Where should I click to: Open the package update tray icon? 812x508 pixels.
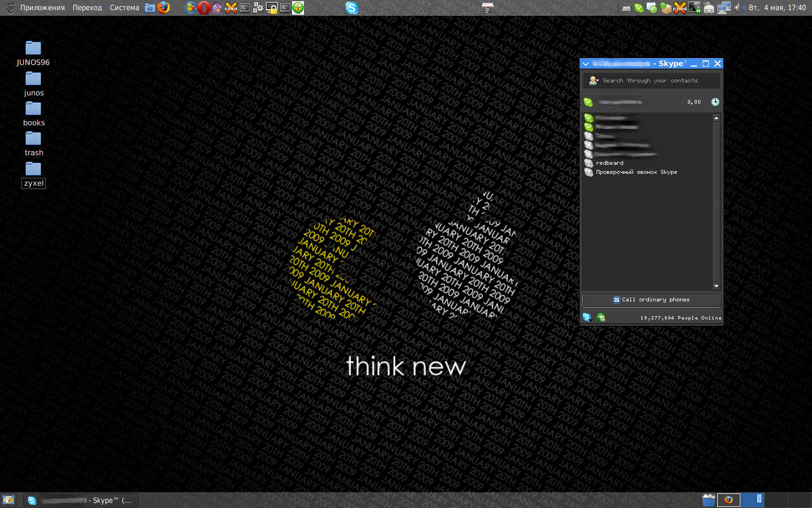click(x=666, y=8)
